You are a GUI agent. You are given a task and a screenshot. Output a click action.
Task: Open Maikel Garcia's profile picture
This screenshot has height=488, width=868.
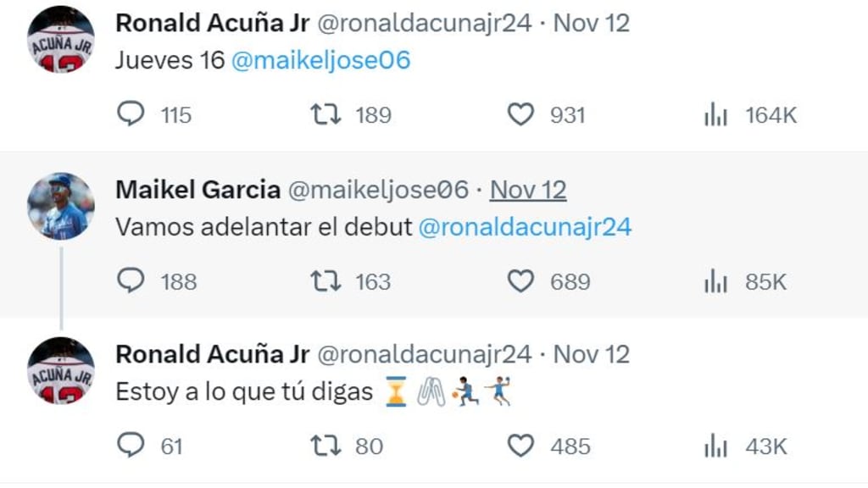point(61,207)
